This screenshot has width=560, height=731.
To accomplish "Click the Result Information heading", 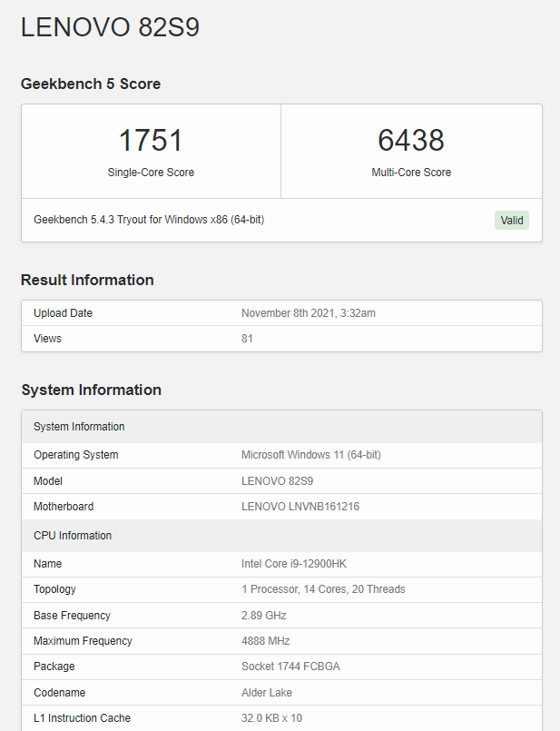I will [x=87, y=280].
